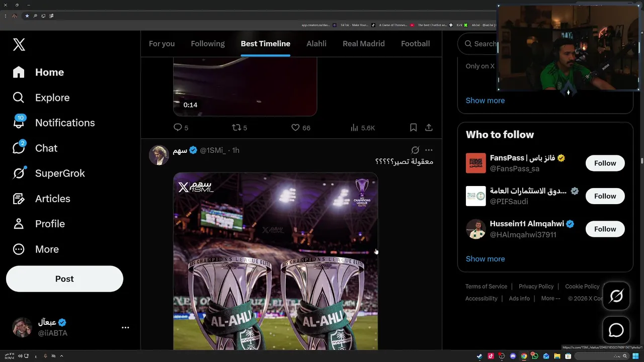
Task: Open the AL-AHLI trophies image
Action: (276, 261)
